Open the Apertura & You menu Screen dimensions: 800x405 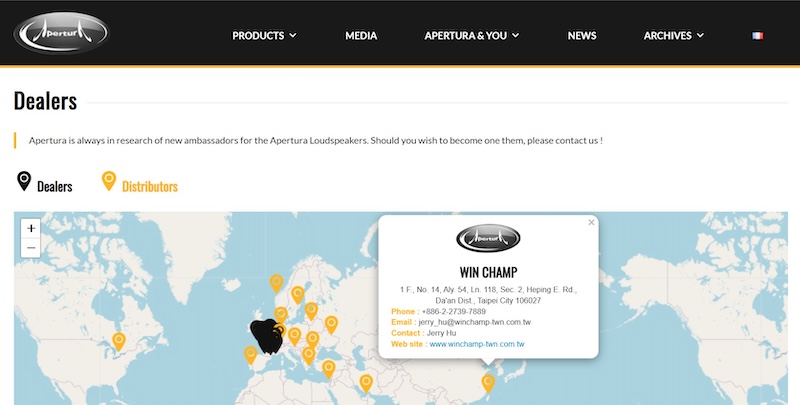point(465,36)
